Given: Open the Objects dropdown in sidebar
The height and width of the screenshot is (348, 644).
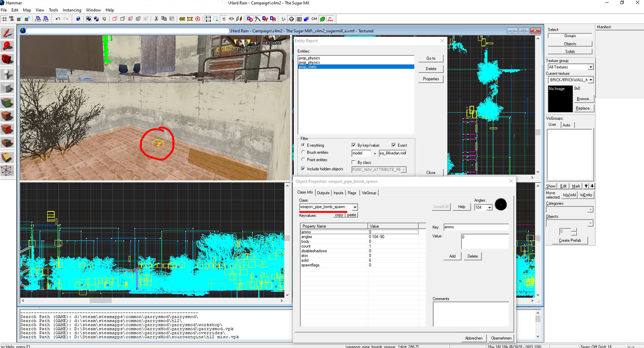Looking at the screenshot, I should [590, 223].
